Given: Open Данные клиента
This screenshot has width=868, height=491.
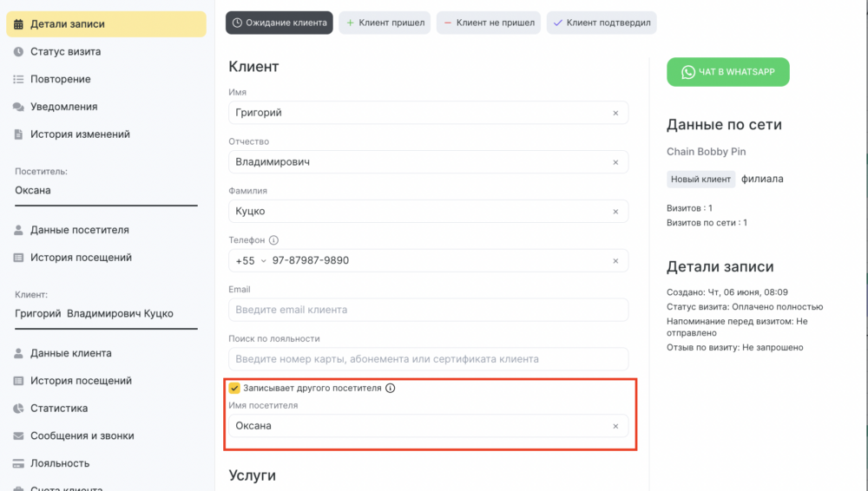Looking at the screenshot, I should pos(71,353).
